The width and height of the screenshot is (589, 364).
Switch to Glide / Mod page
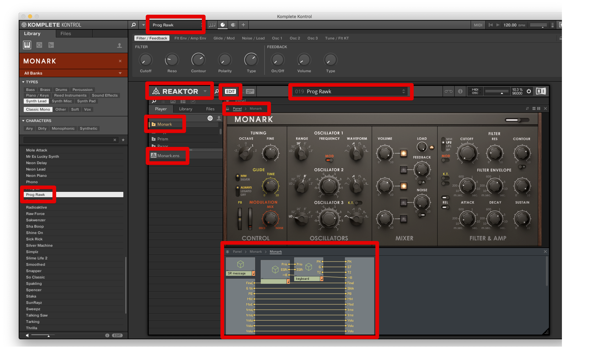[224, 38]
